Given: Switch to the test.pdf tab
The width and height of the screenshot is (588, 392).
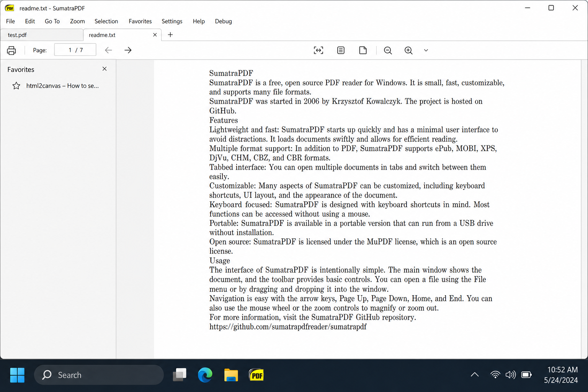Looking at the screenshot, I should tap(41, 35).
